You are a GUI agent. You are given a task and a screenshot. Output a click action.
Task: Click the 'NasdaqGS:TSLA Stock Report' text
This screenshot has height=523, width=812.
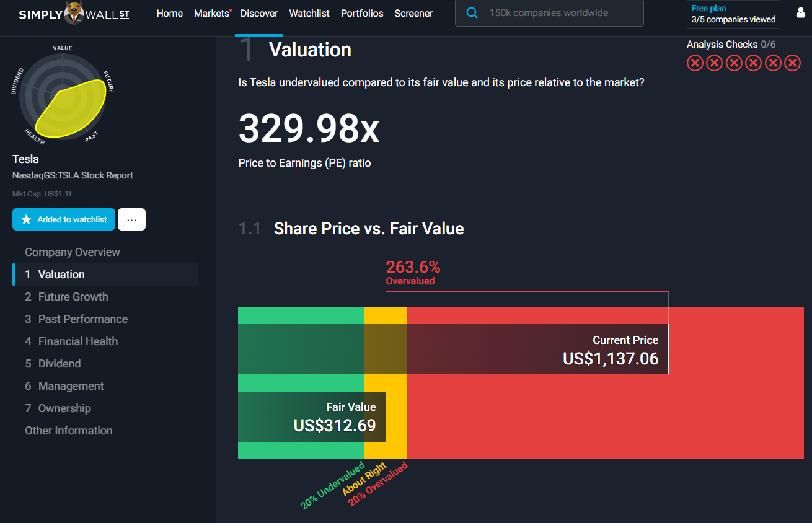click(x=73, y=175)
